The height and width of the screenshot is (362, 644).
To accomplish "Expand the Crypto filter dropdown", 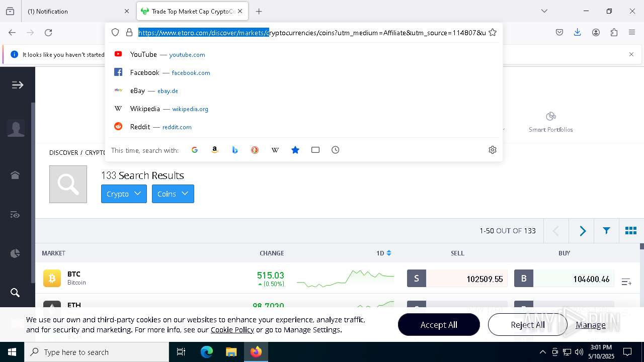I will tap(124, 194).
